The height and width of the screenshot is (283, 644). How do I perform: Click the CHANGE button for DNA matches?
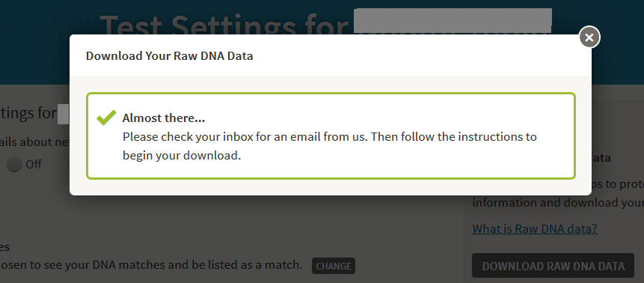(334, 266)
